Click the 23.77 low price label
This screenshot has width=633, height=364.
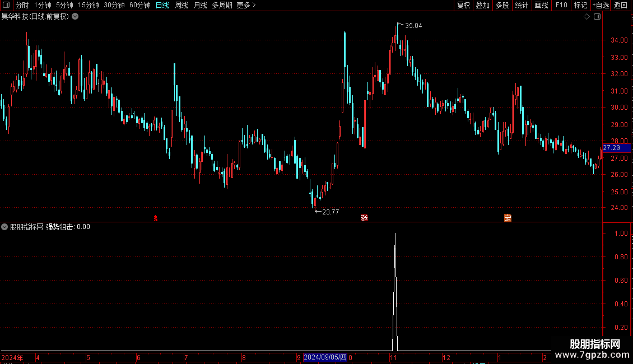[x=331, y=212]
